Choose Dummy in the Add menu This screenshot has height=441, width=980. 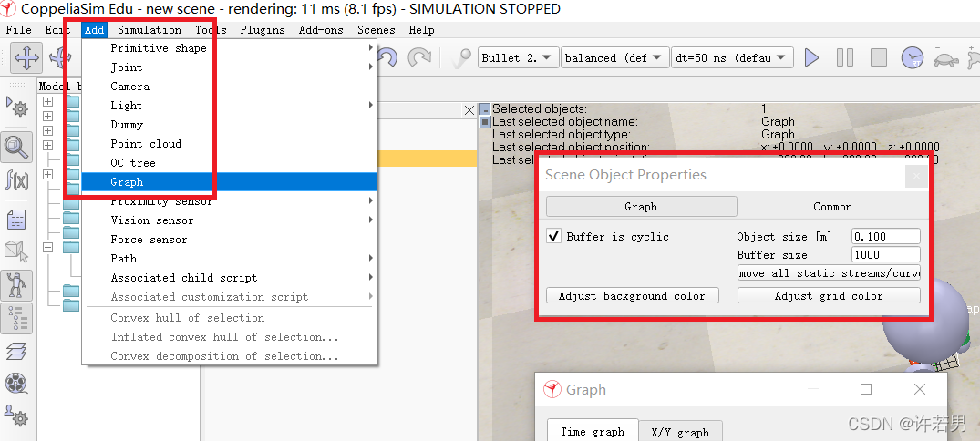point(230,125)
